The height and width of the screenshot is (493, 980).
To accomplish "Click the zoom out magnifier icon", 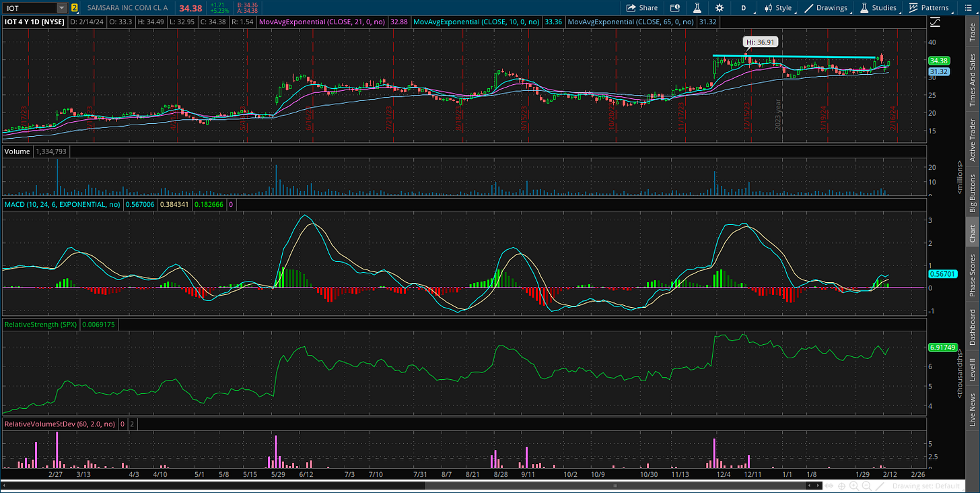I will [866, 486].
